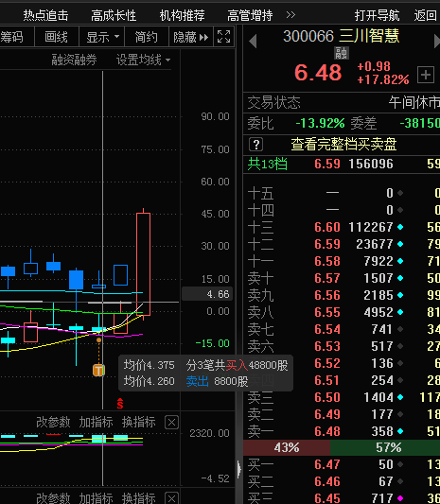
Task: Click the cyan diamond beside 112267
Action: pyautogui.click(x=400, y=227)
